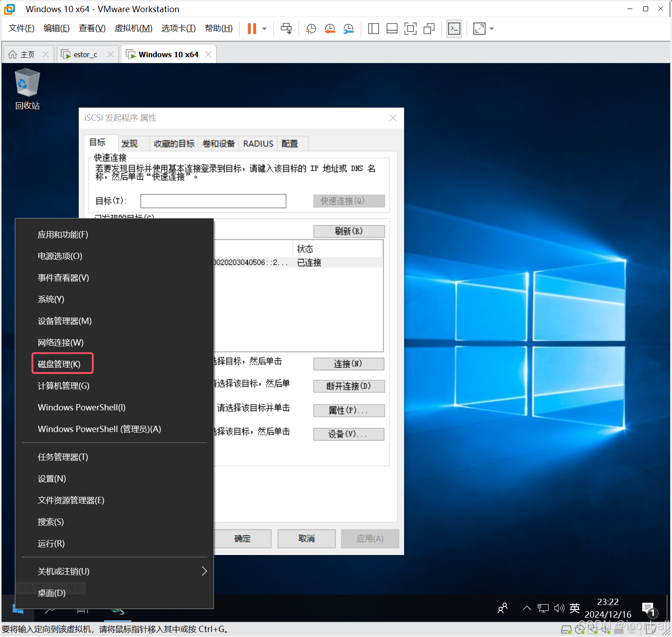Click the 状态 column header
Viewport: 672px width, 637px height.
click(338, 249)
